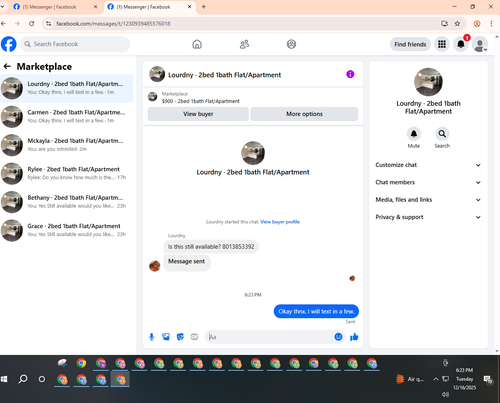Screen dimensions: 500x403
Task: Click 'Is this still available? 8013853392' message
Action: click(x=211, y=247)
